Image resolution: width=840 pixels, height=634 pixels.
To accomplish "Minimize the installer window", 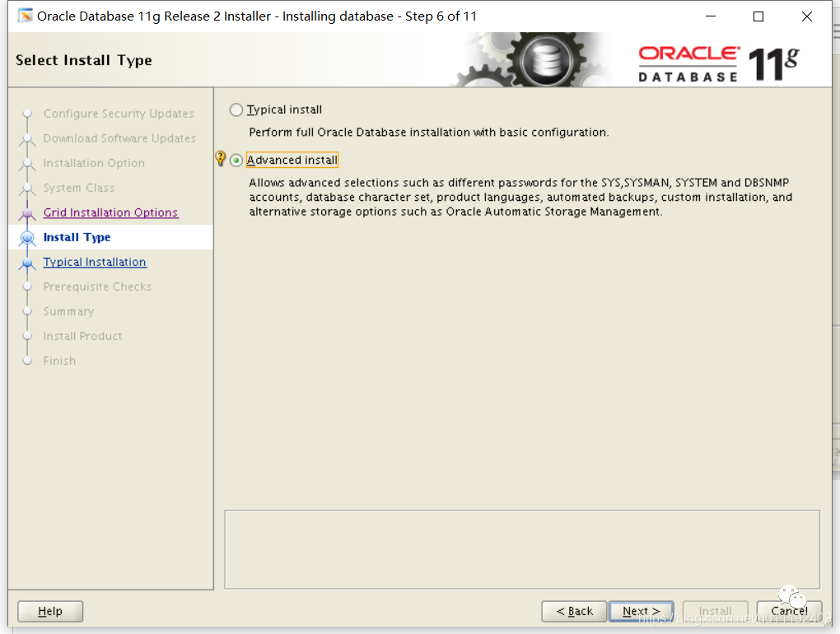I will click(711, 16).
